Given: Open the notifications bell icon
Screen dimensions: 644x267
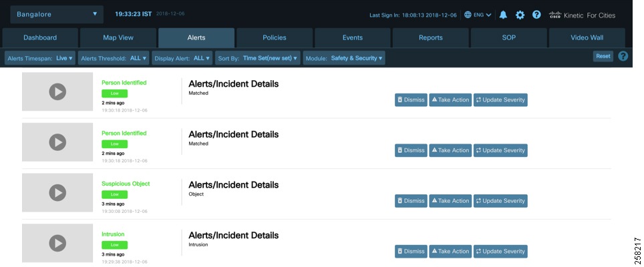Looking at the screenshot, I should tap(503, 15).
